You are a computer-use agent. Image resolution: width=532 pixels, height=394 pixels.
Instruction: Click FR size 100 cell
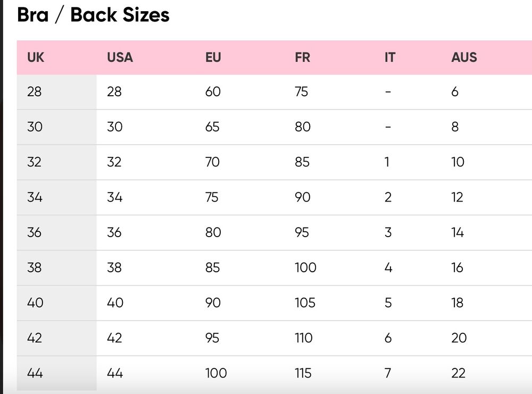[x=305, y=267]
